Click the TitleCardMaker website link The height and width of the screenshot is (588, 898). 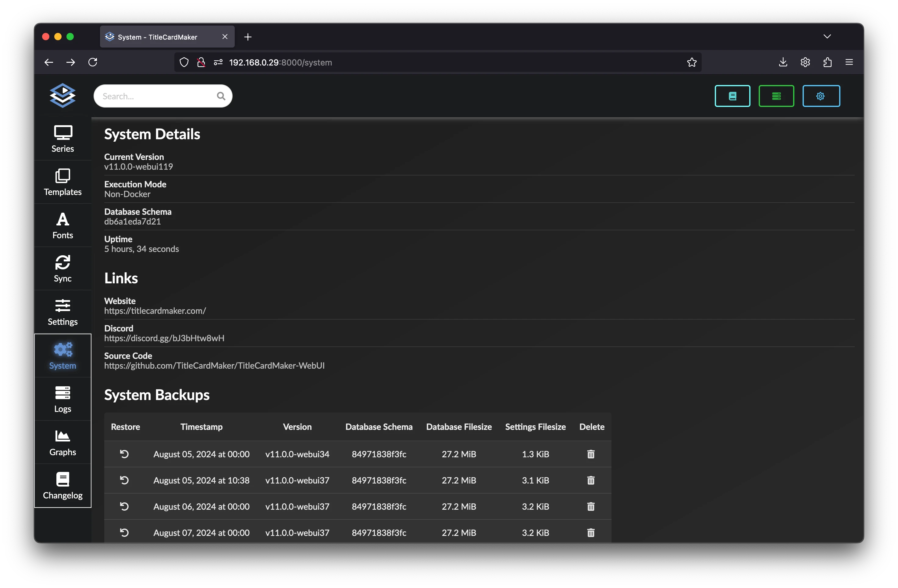(155, 310)
